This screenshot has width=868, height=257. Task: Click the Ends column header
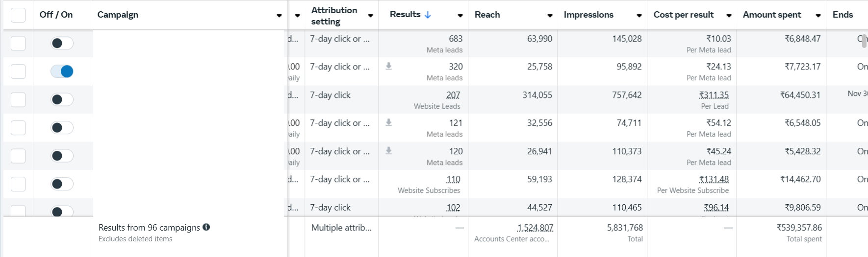pyautogui.click(x=842, y=15)
